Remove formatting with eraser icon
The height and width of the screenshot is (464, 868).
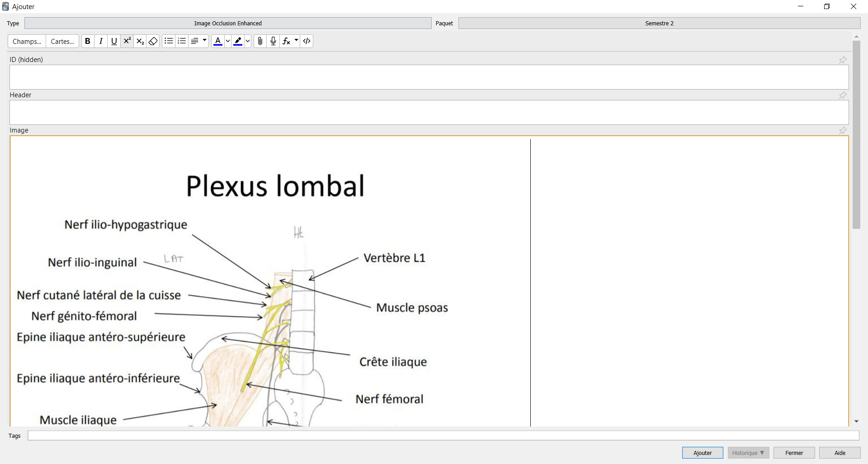153,41
